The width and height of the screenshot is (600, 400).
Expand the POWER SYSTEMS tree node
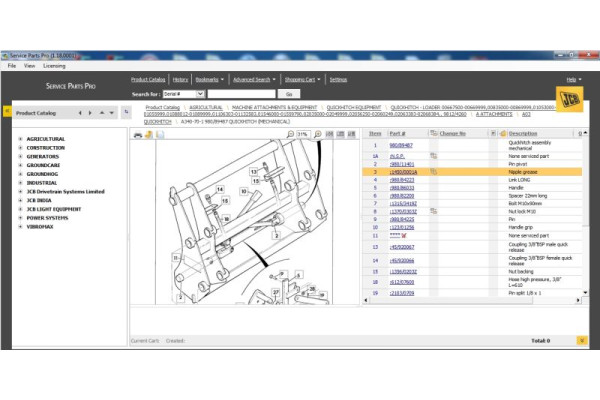point(20,217)
